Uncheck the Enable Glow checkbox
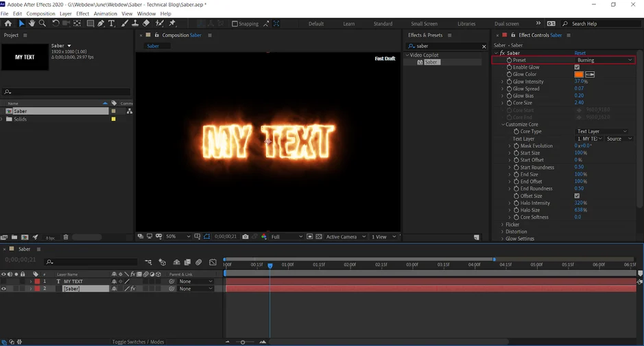This screenshot has height=346, width=644. (x=577, y=67)
